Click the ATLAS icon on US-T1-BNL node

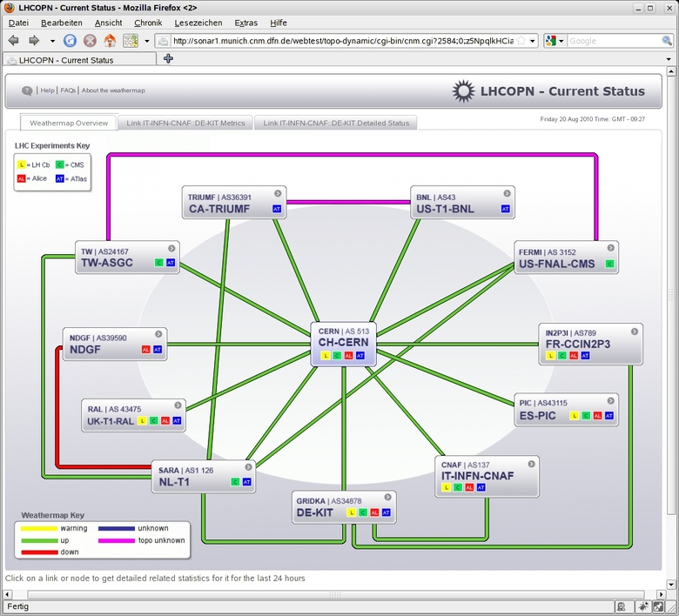pos(506,209)
